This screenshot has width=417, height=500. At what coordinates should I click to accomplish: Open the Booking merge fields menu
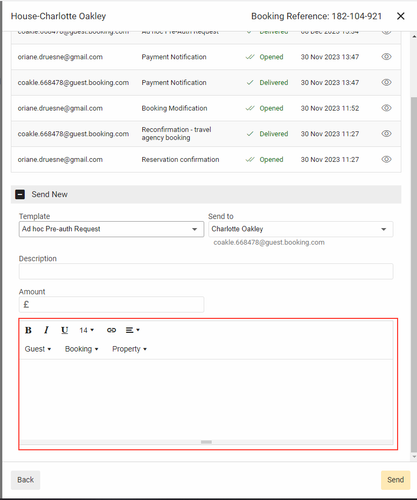[82, 349]
